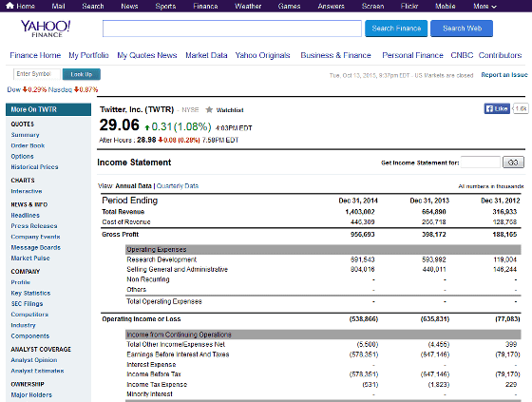Image resolution: width=532 pixels, height=402 pixels.
Task: Open Sports in the top bar
Action: [x=165, y=6]
